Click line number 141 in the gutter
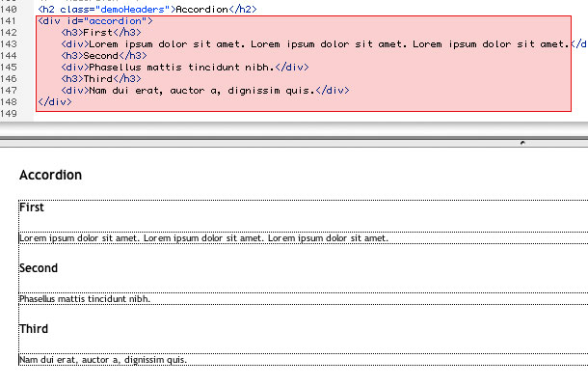 point(9,20)
